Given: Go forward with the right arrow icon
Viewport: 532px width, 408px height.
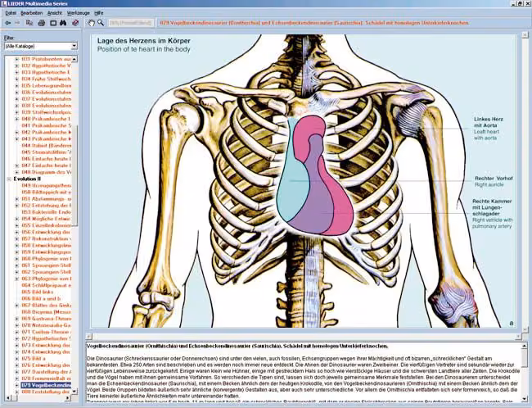Looking at the screenshot, I should [x=18, y=23].
